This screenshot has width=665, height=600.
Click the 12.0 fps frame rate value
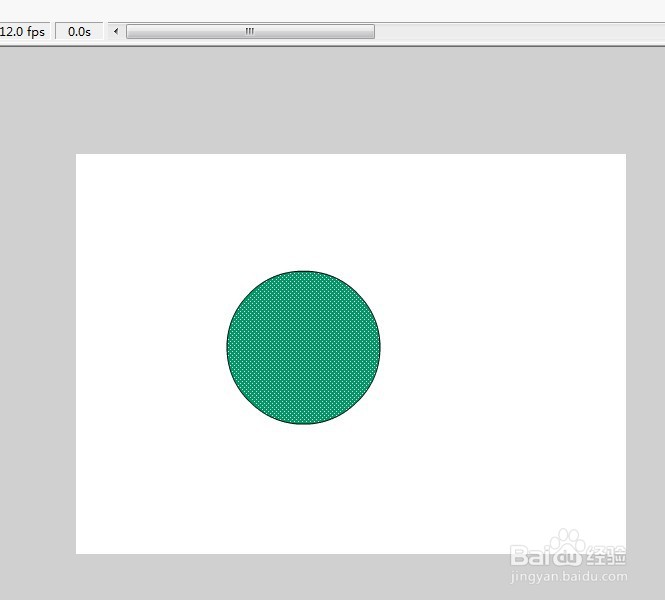23,32
